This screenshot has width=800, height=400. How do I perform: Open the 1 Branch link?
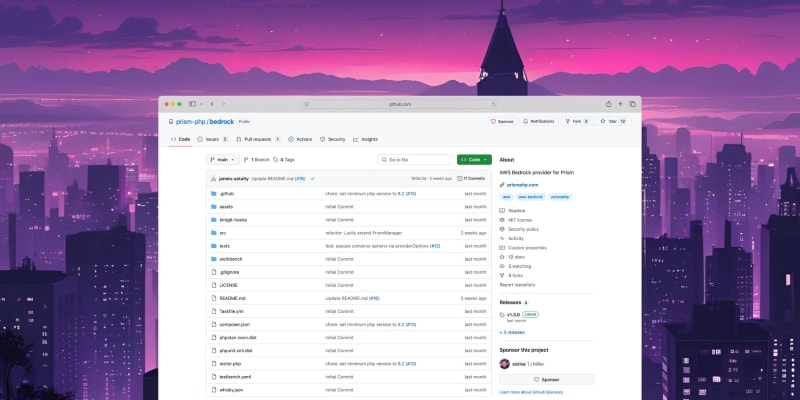tap(256, 160)
